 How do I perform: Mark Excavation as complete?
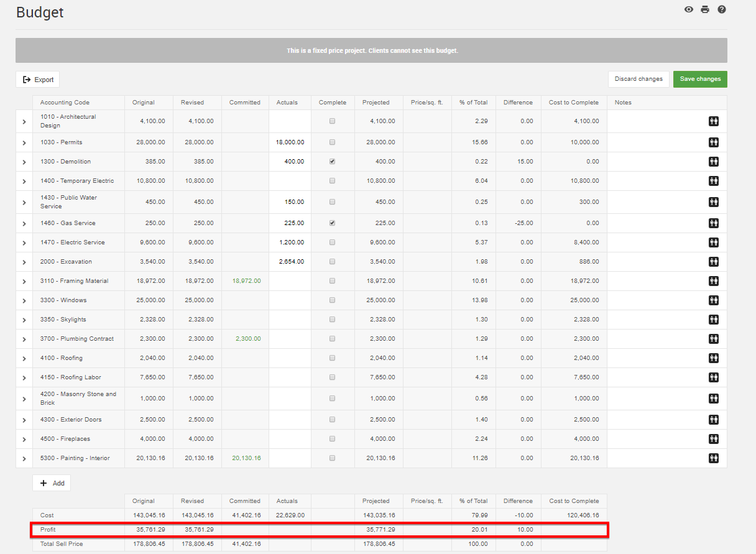click(333, 262)
